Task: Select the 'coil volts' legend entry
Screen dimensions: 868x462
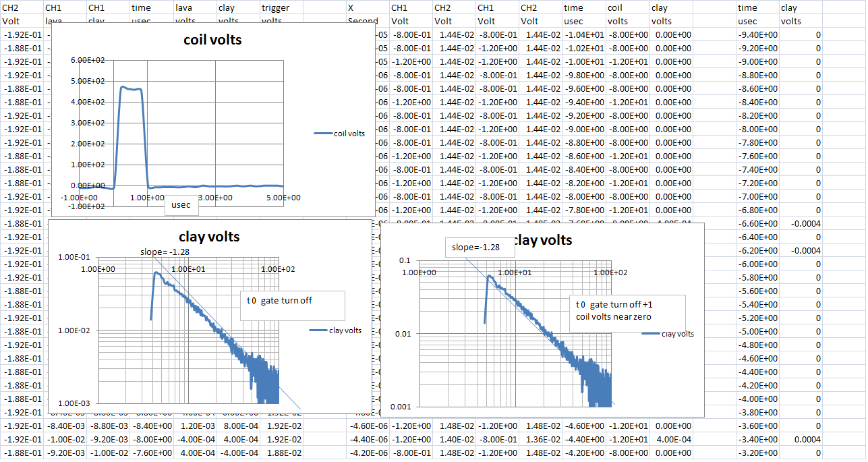Action: pyautogui.click(x=339, y=134)
